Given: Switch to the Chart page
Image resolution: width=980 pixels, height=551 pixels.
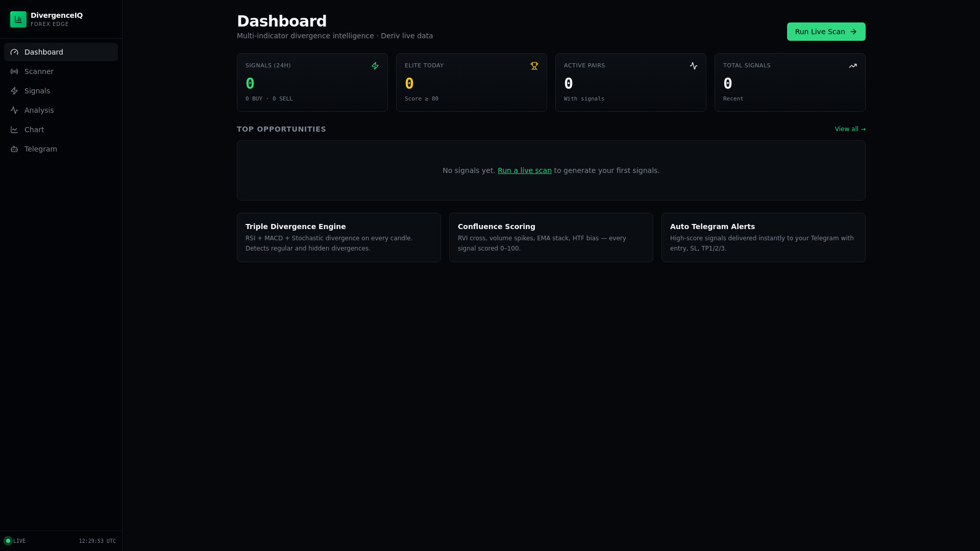Looking at the screenshot, I should [61, 130].
